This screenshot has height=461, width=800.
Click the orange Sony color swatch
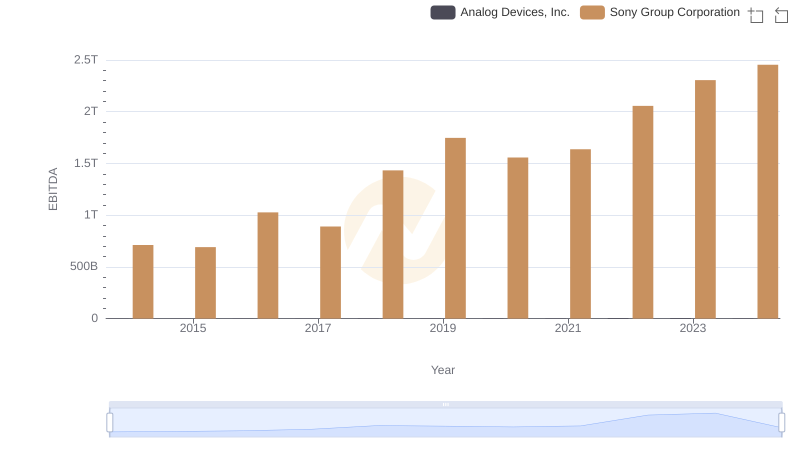tap(592, 12)
